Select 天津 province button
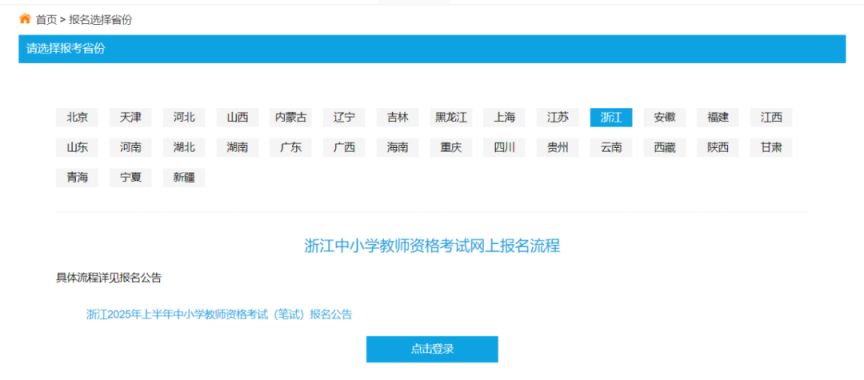The image size is (864, 380). pos(131,117)
